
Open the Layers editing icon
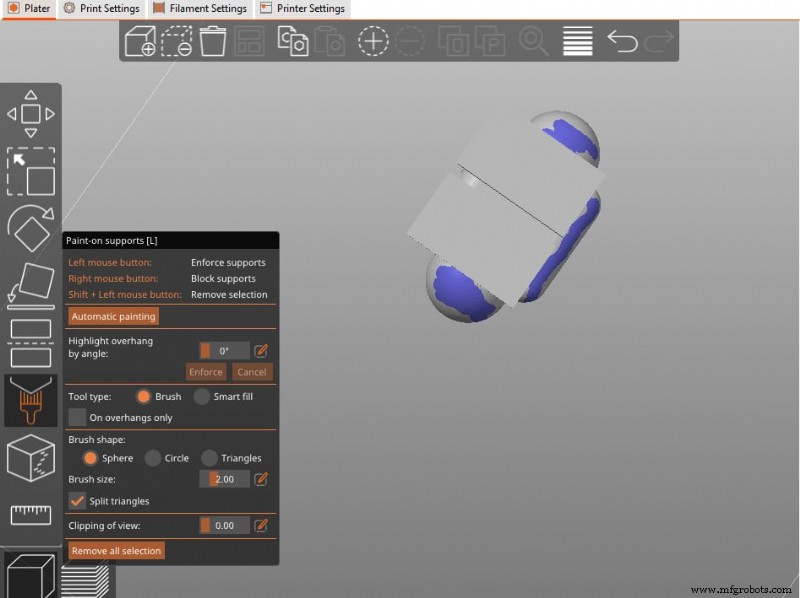pos(578,41)
